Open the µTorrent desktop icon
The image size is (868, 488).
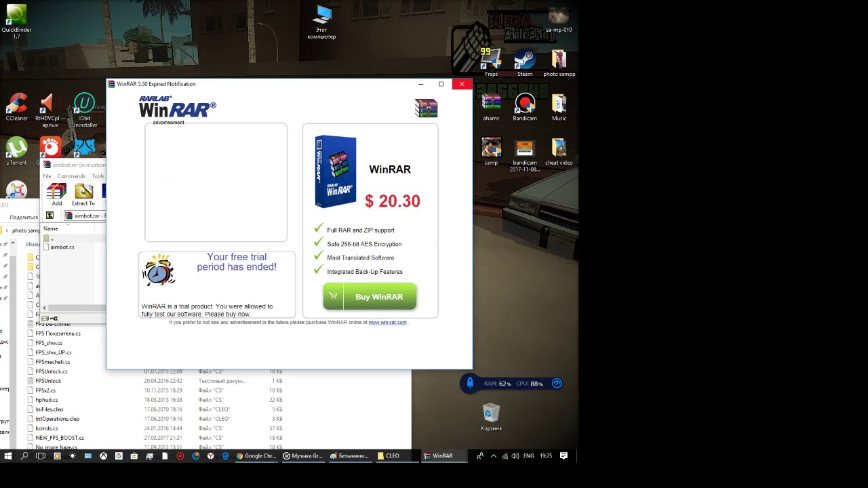pyautogui.click(x=16, y=152)
